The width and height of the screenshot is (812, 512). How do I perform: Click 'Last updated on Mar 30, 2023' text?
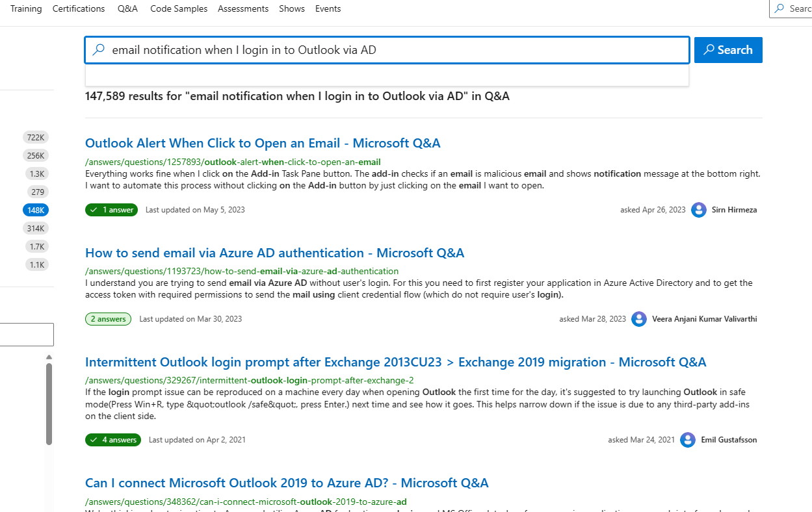[x=190, y=319]
